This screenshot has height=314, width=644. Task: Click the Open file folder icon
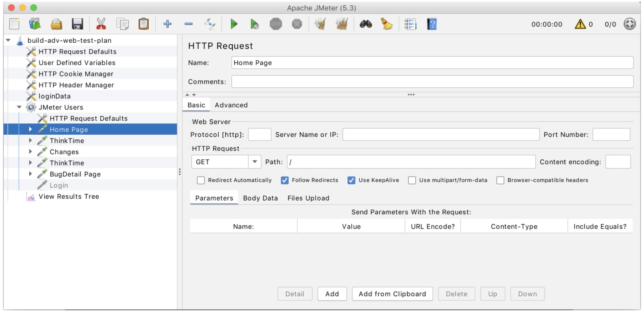56,24
